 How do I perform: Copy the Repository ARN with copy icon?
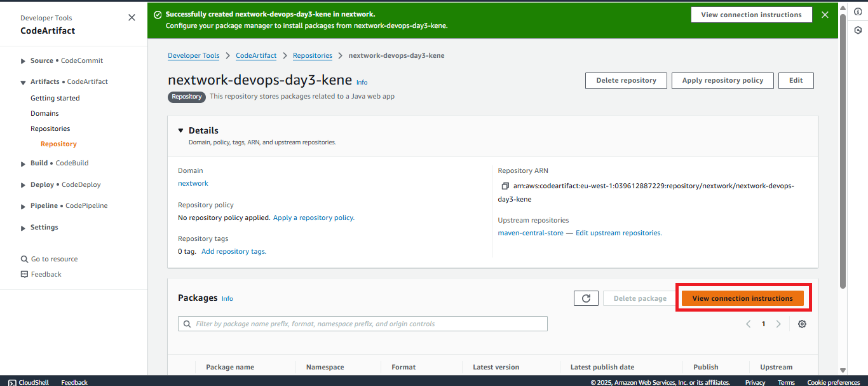click(505, 186)
